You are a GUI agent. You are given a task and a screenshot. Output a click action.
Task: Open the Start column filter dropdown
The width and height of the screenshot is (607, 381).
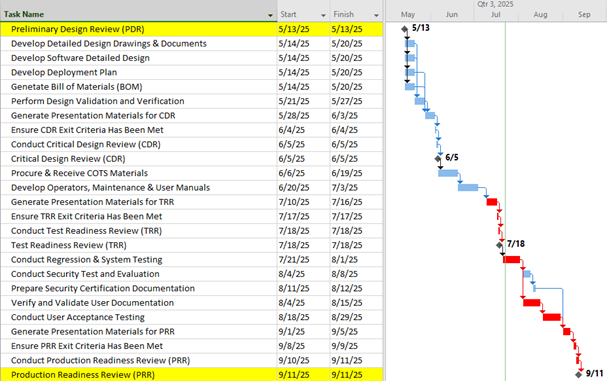[x=323, y=15]
